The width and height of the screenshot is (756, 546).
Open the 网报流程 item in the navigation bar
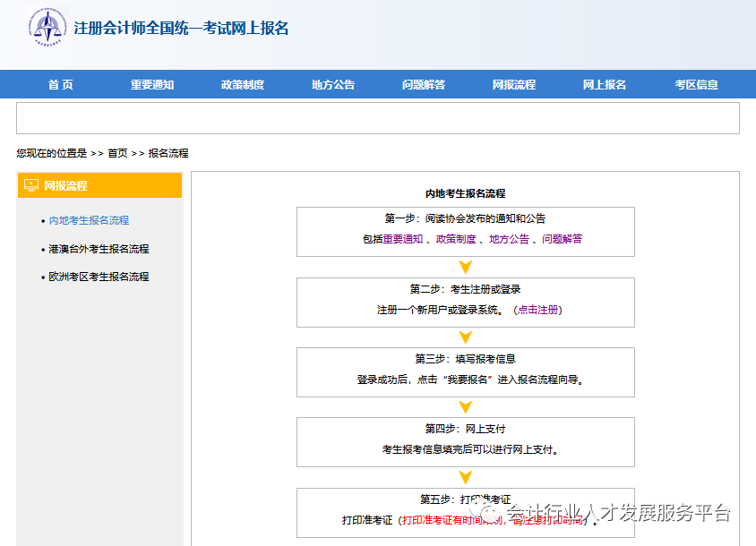coord(513,84)
